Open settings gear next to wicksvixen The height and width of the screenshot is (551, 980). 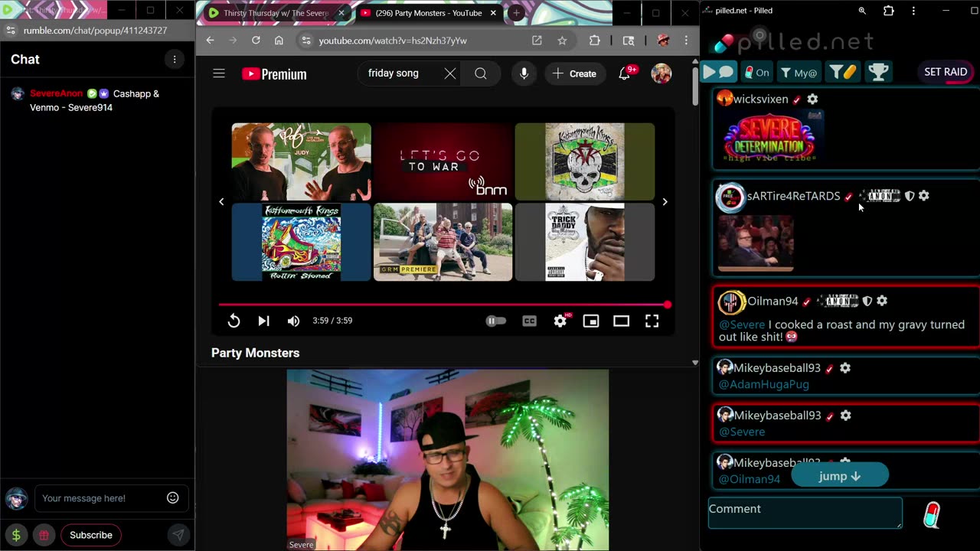[x=812, y=99]
